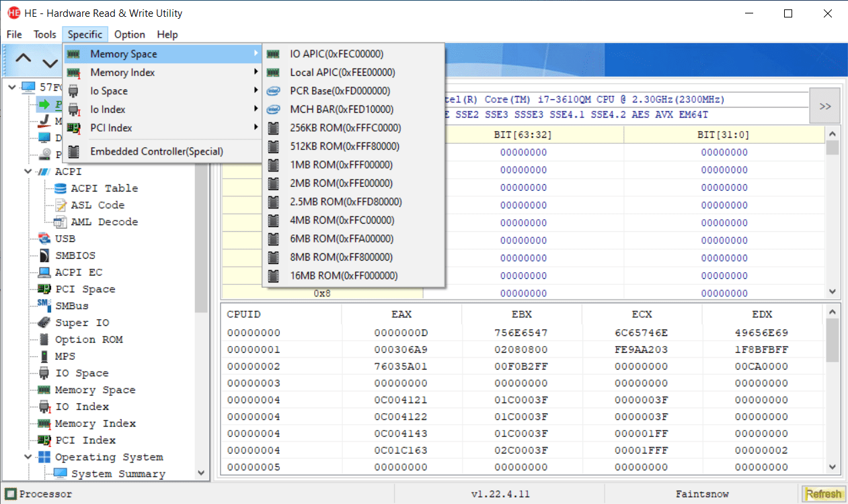
Task: Select PCI Space tree item
Action: [x=85, y=289]
